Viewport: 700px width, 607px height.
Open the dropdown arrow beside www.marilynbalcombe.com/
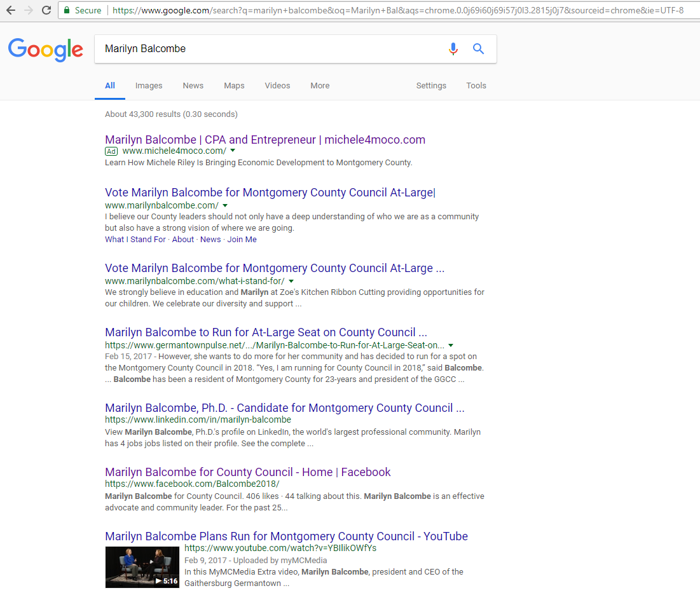(x=225, y=206)
